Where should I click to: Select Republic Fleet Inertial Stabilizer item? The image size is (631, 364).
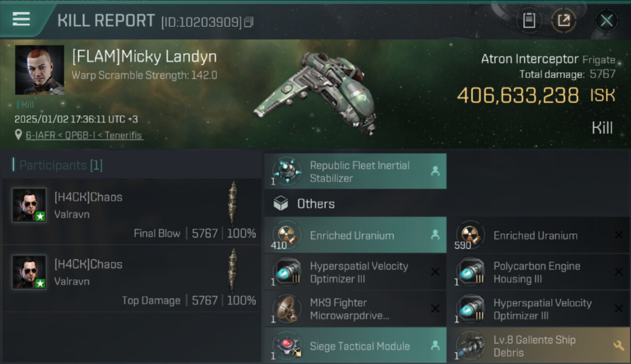coord(355,171)
